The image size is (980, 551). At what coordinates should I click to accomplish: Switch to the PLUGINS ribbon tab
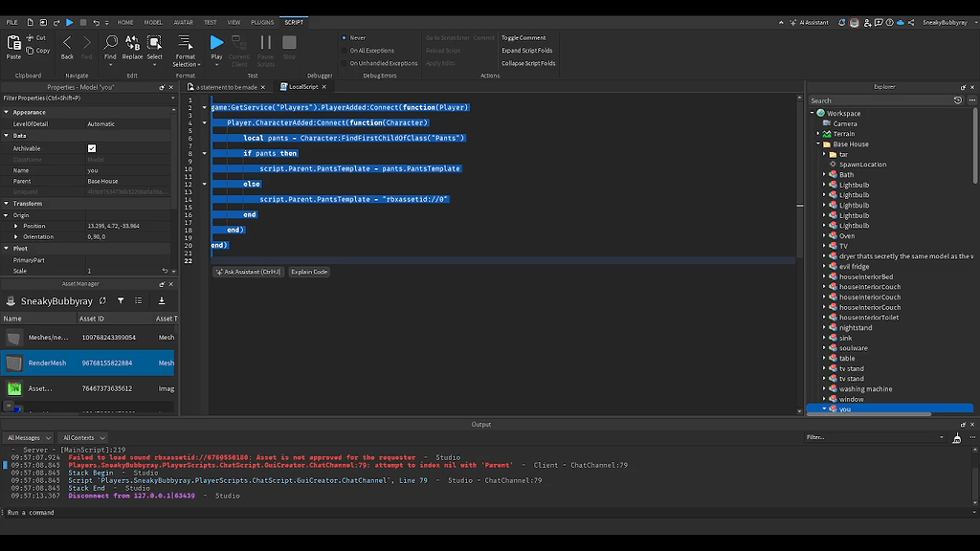pos(262,23)
